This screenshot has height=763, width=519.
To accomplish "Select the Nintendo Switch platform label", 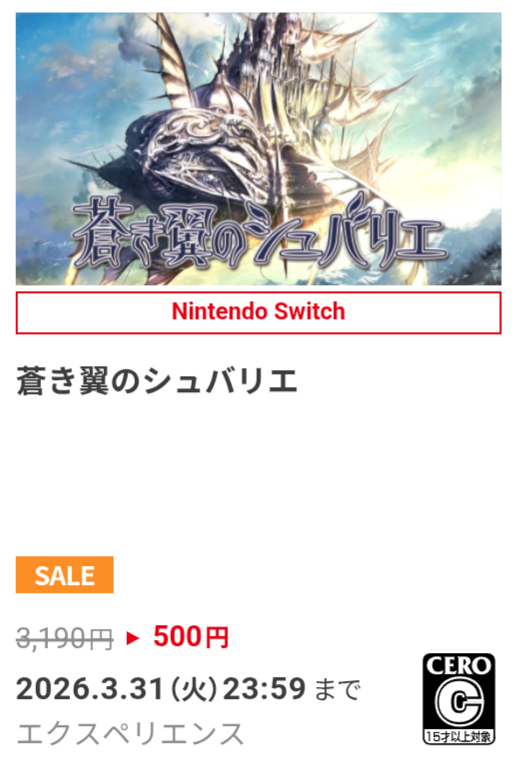I will 258,312.
